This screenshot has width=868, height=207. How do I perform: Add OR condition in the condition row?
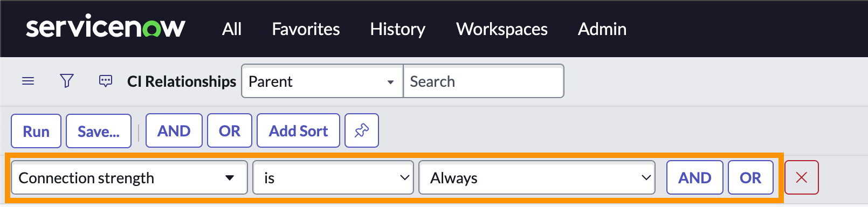pyautogui.click(x=750, y=177)
